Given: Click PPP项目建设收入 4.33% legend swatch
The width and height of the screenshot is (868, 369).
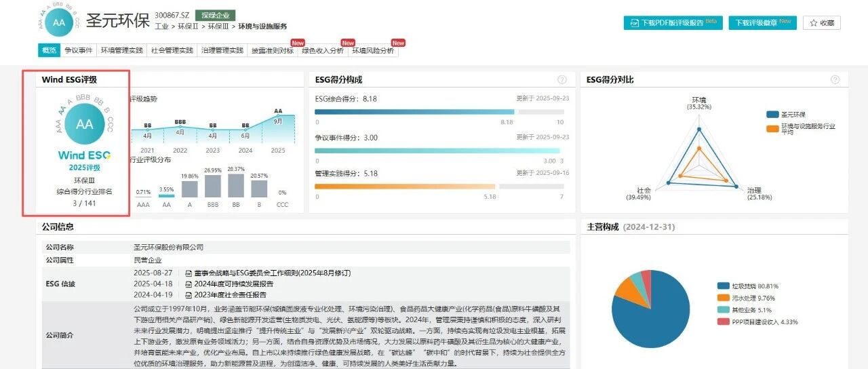Looking at the screenshot, I should pos(723,322).
